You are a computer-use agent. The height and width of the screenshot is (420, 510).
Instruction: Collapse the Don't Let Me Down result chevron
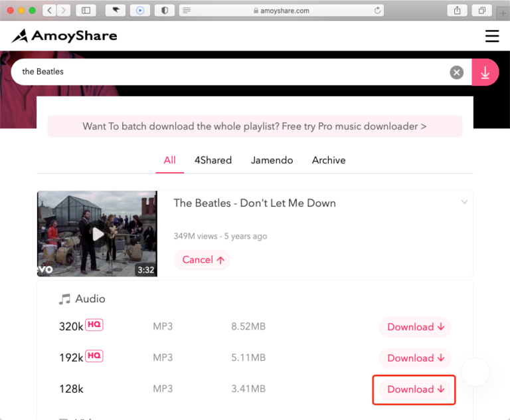[464, 202]
